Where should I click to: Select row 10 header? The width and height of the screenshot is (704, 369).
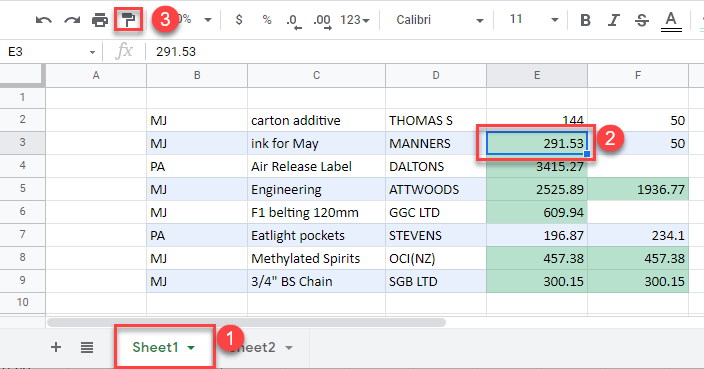click(x=22, y=303)
